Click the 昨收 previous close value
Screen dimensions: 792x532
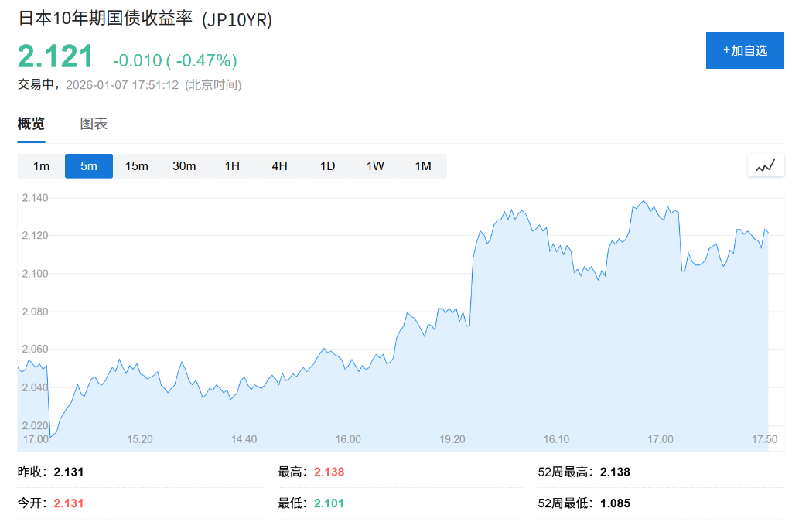click(x=68, y=472)
